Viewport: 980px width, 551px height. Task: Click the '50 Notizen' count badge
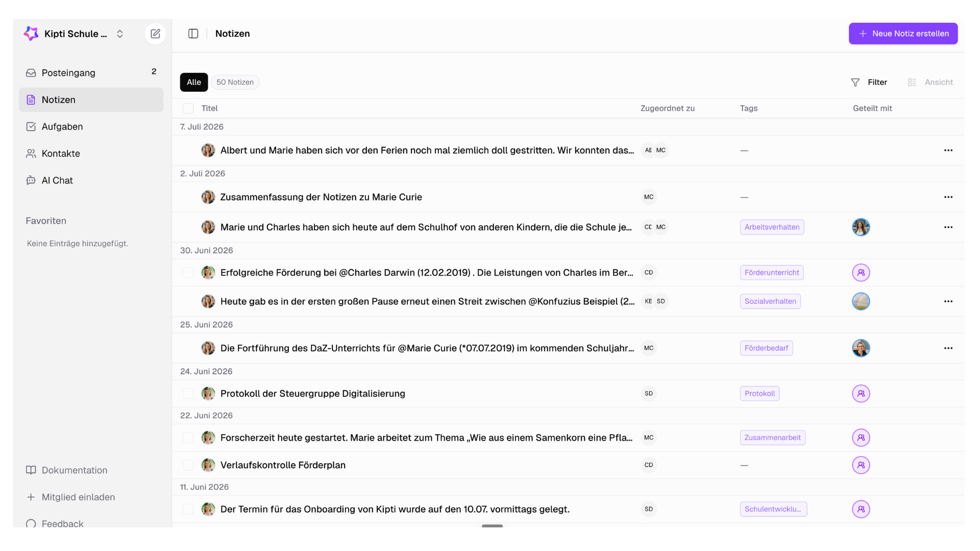(x=235, y=83)
